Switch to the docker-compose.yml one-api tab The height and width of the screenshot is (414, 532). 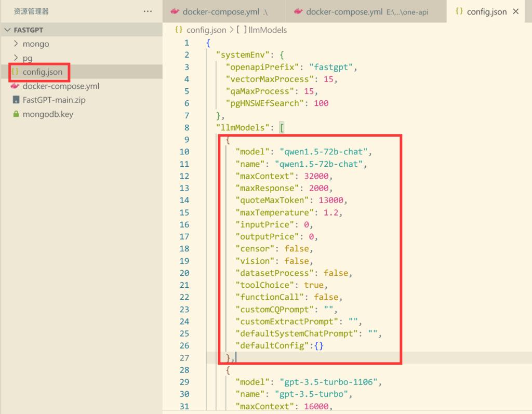coord(366,11)
